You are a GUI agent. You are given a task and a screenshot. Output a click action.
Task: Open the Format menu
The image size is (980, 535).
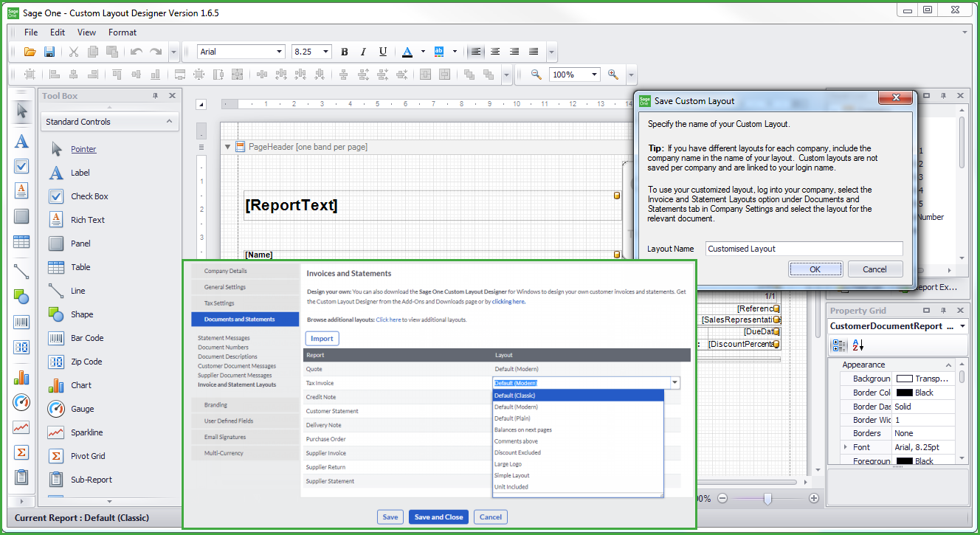(122, 32)
